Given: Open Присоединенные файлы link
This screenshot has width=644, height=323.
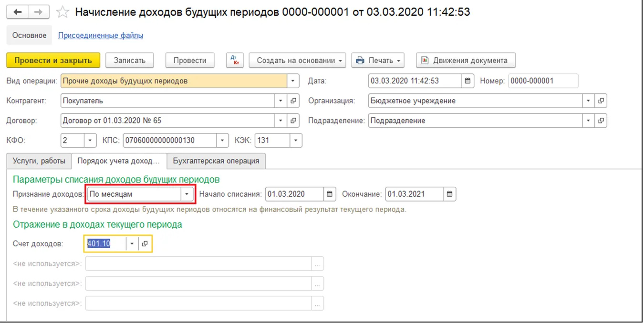Looking at the screenshot, I should click(x=101, y=35).
